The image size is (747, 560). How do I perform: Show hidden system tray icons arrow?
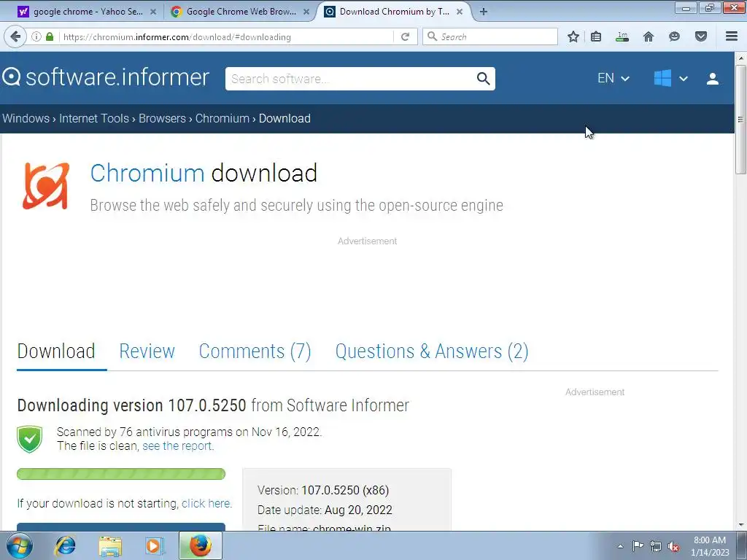pyautogui.click(x=620, y=546)
